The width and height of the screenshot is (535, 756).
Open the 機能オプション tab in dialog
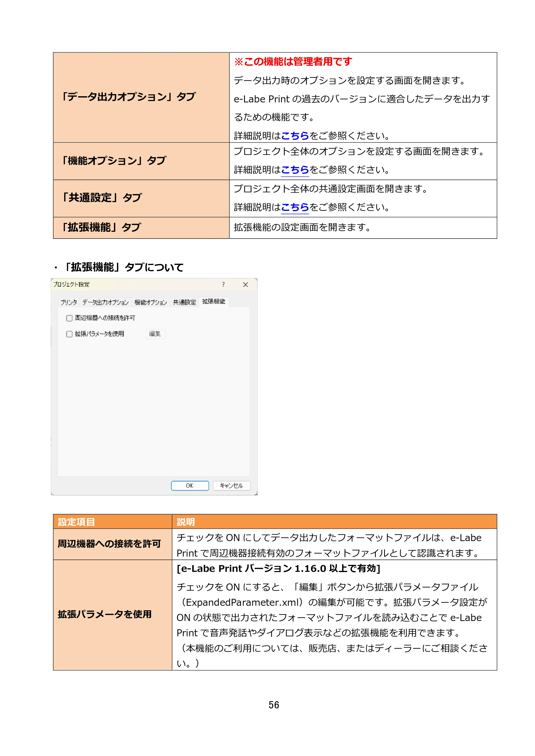[151, 302]
